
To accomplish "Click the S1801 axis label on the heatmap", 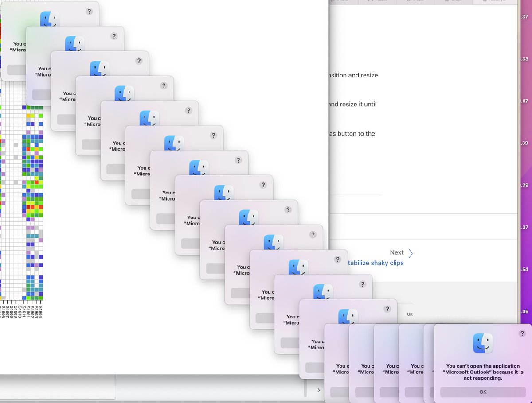I will 27,312.
